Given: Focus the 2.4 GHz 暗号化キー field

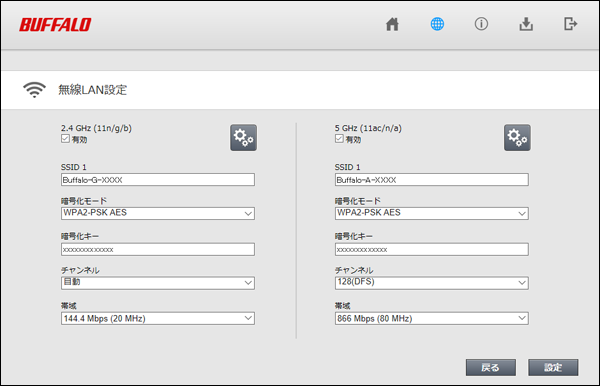Looking at the screenshot, I should click(x=158, y=249).
